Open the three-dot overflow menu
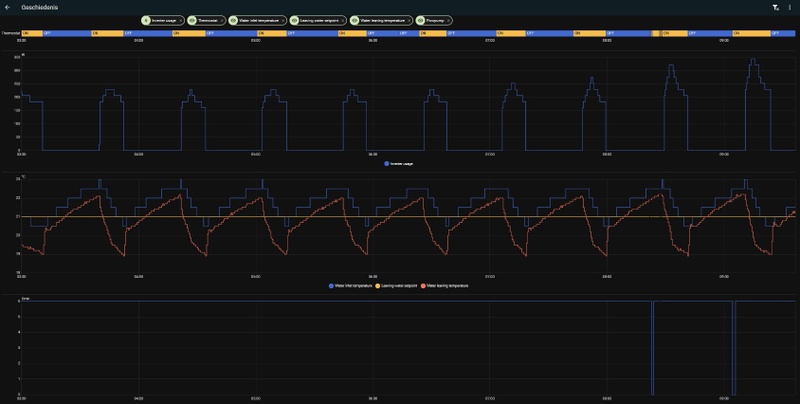 click(x=790, y=8)
